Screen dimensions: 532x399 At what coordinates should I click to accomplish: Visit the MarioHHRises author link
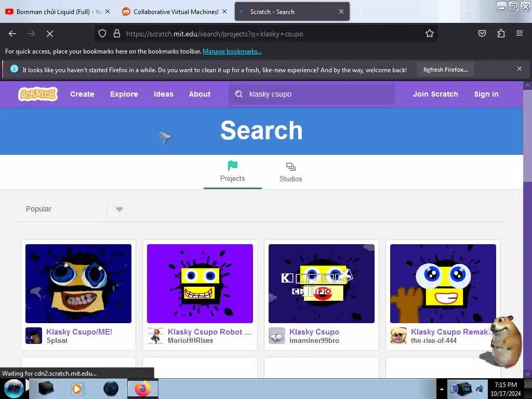[x=190, y=341]
